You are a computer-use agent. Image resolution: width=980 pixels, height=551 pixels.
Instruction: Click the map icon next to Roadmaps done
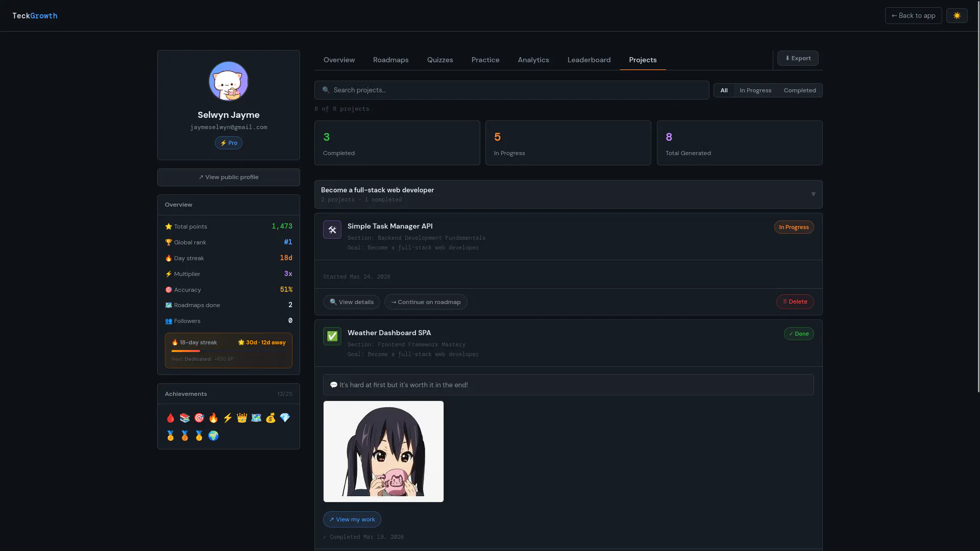168,305
